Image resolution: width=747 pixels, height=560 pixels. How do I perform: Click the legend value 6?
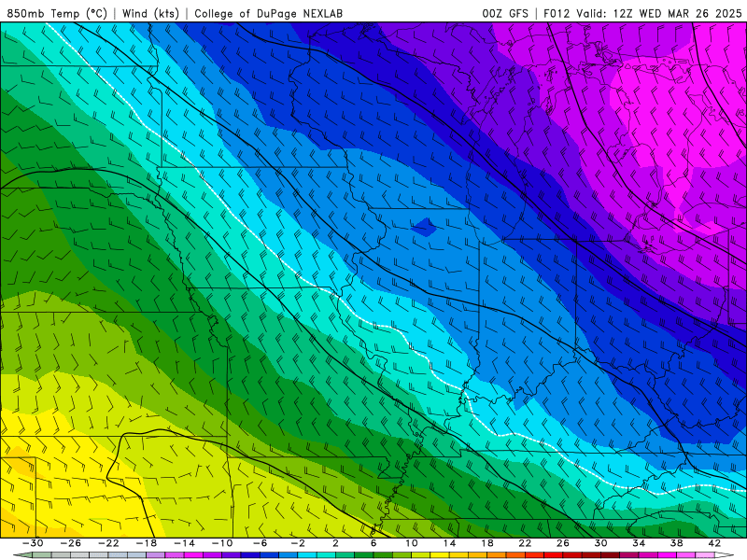(x=373, y=543)
